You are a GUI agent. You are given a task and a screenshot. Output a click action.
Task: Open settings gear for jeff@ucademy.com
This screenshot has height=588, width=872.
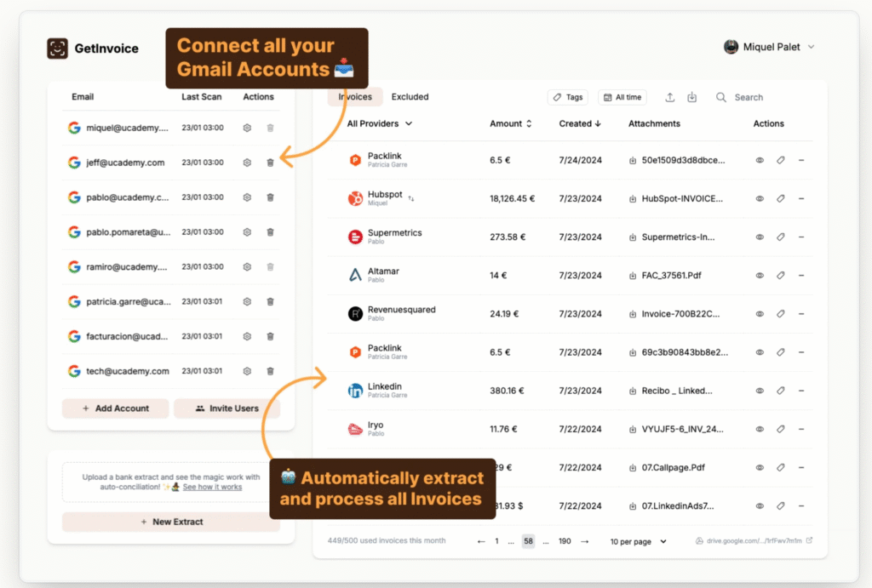click(247, 163)
